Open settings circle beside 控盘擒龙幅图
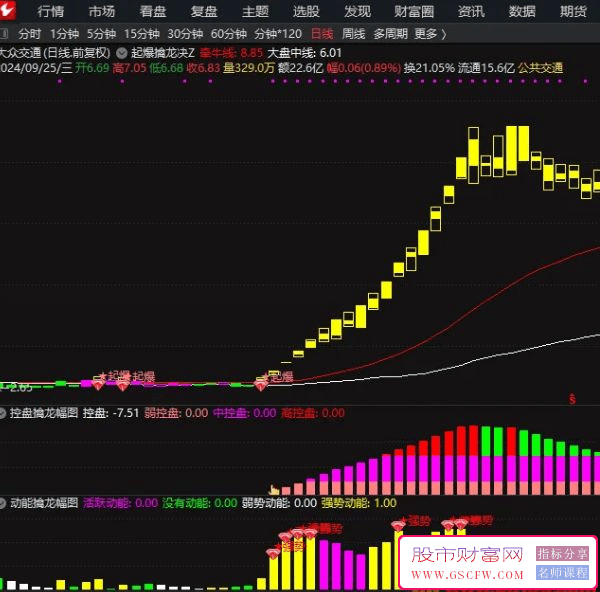The width and height of the screenshot is (600, 592). (x=3, y=413)
